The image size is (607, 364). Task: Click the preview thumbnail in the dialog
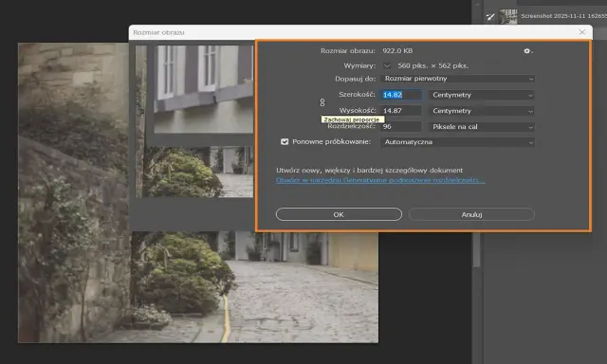tap(194, 121)
